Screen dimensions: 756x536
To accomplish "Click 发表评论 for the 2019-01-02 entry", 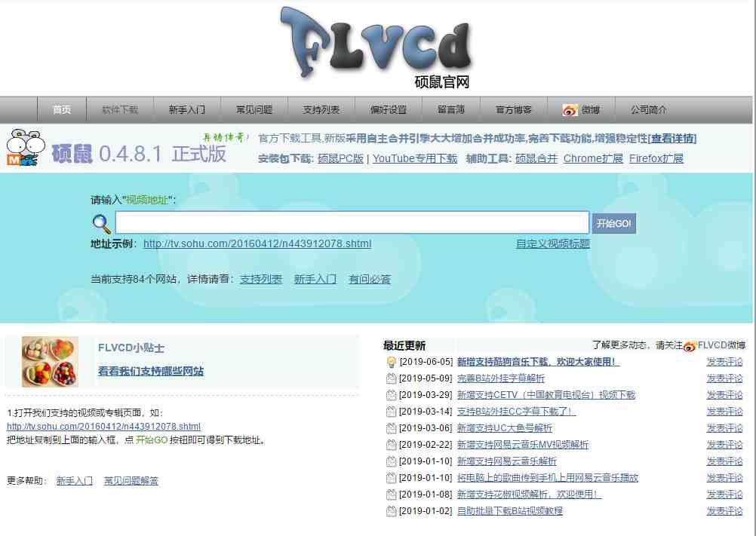I will (724, 511).
